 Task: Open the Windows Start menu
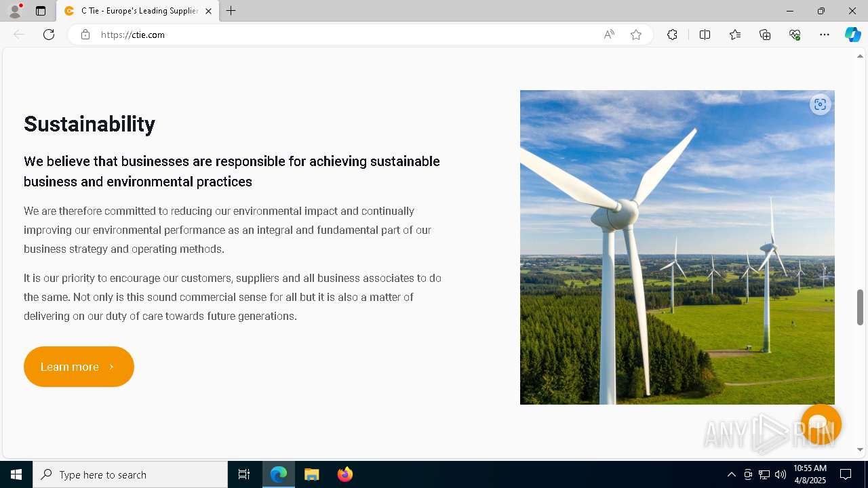[x=16, y=474]
